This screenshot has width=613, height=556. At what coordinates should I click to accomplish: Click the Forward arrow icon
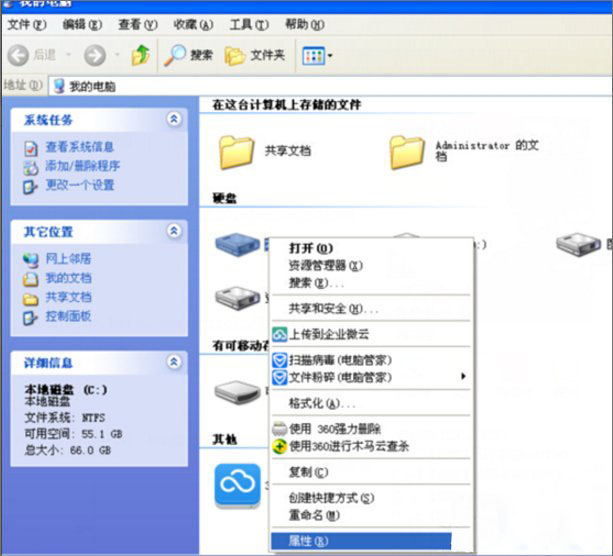point(95,55)
